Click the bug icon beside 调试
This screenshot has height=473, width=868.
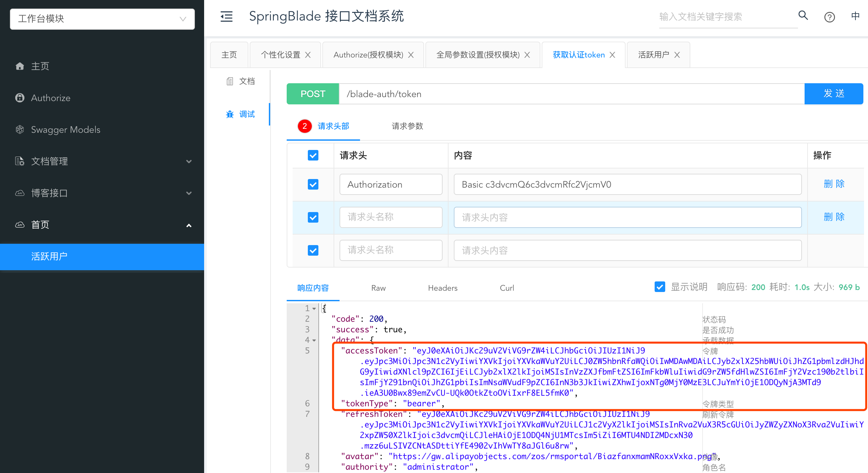(x=230, y=114)
